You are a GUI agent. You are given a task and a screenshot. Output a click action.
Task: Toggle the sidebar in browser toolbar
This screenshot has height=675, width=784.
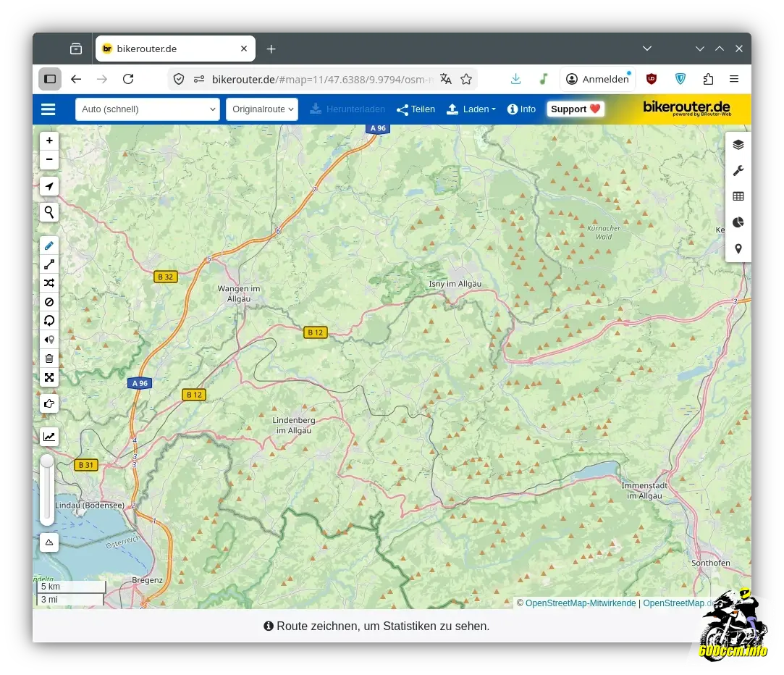click(x=50, y=79)
